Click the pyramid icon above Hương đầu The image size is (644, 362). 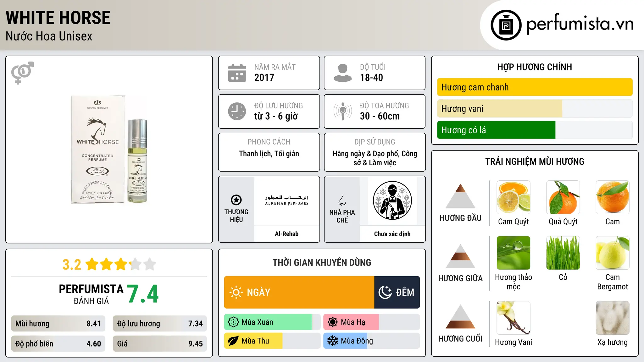tap(460, 196)
